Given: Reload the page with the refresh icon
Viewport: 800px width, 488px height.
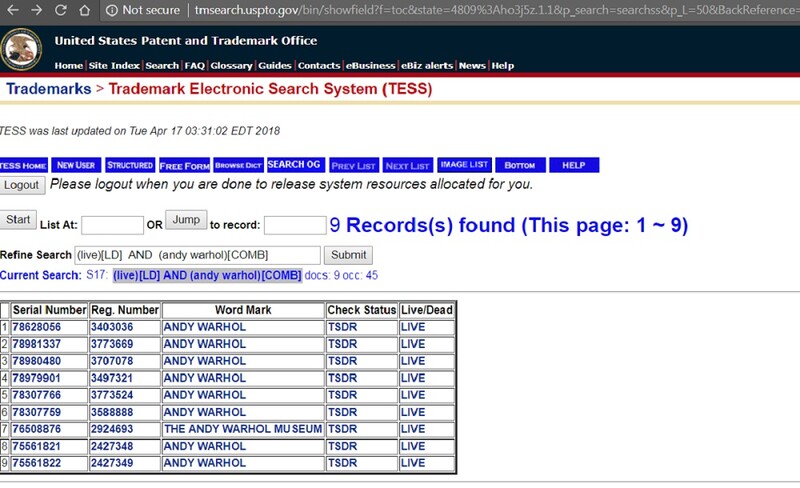Looking at the screenshot, I should (61, 10).
